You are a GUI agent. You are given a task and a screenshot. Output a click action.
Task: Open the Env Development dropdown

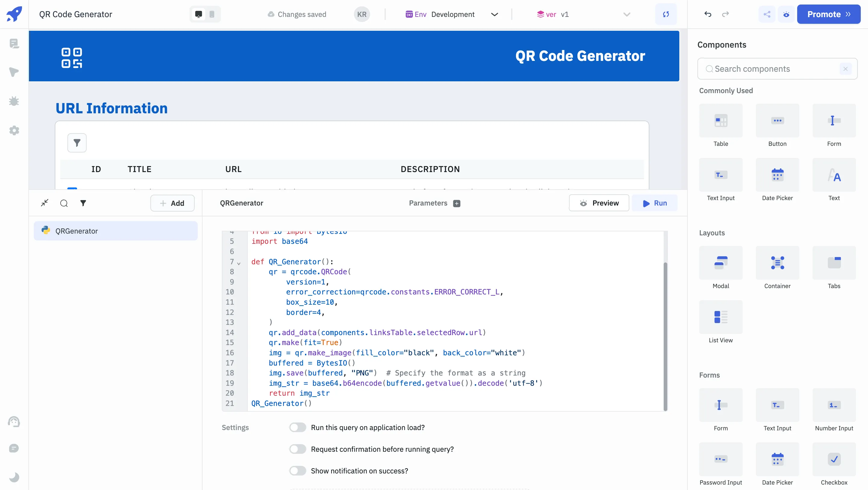pos(451,14)
